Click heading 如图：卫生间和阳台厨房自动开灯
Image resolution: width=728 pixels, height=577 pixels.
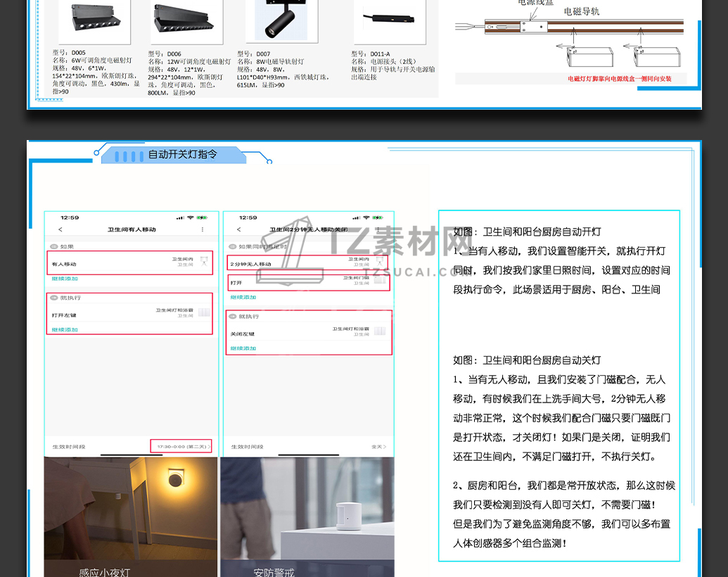point(527,232)
